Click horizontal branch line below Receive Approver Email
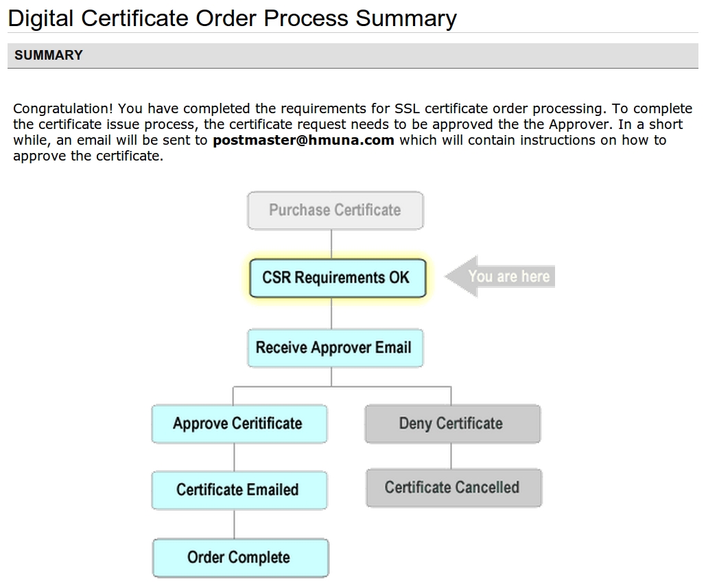Screen dimensions: 706x588 click(342, 387)
